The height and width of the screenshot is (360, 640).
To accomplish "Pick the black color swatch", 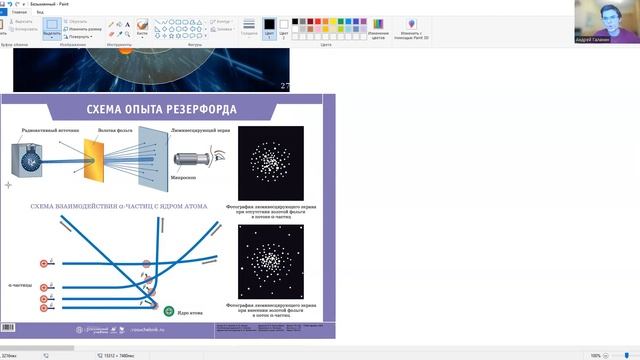I will coord(295,22).
